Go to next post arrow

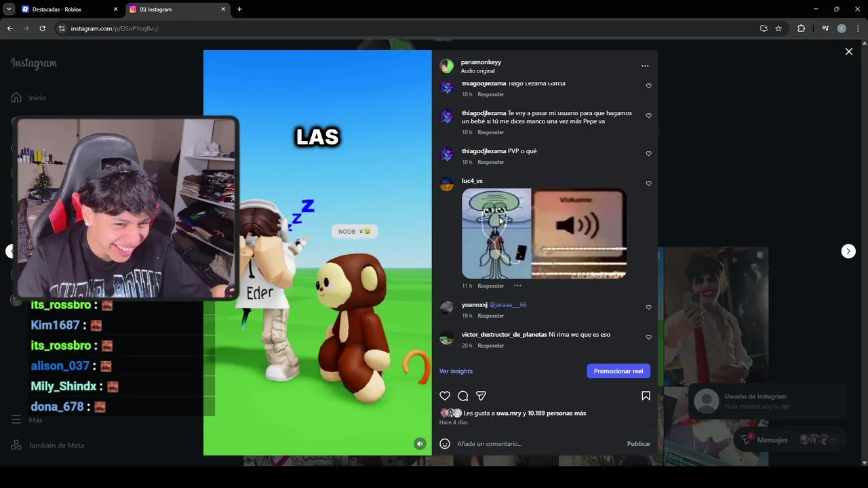(x=848, y=251)
